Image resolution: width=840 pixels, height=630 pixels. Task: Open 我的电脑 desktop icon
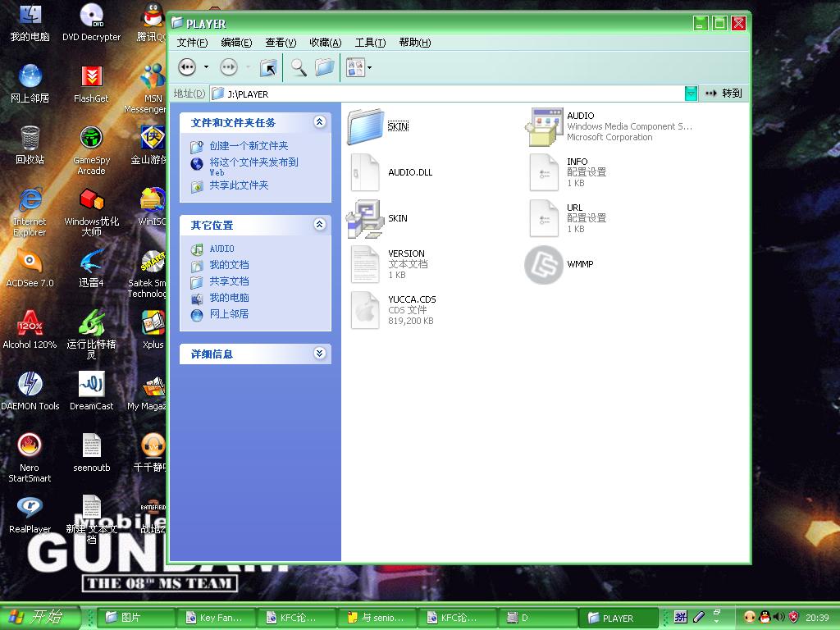pos(30,22)
